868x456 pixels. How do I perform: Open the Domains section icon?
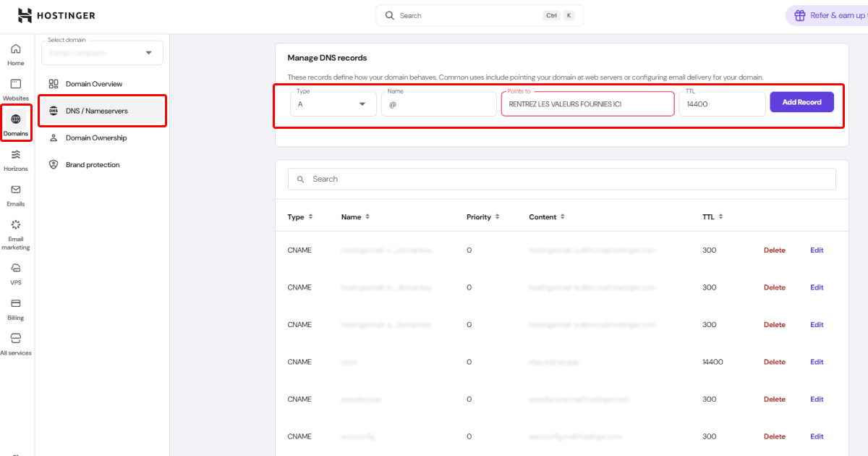(15, 122)
